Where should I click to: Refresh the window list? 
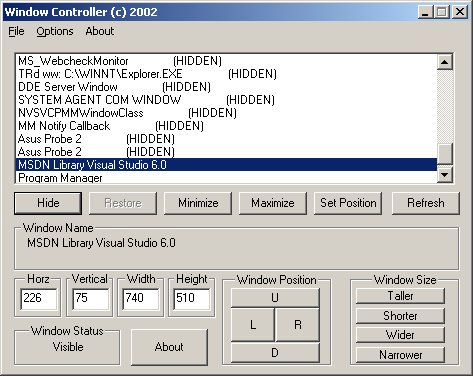point(426,203)
